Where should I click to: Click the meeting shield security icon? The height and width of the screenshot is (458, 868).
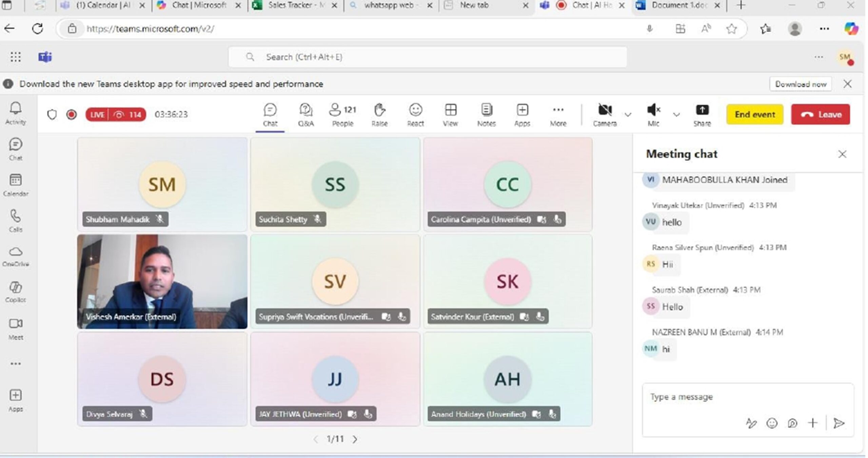pyautogui.click(x=52, y=115)
